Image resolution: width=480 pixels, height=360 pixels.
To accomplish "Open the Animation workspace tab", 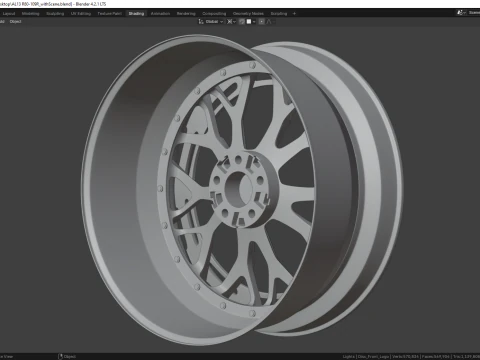I will click(160, 14).
